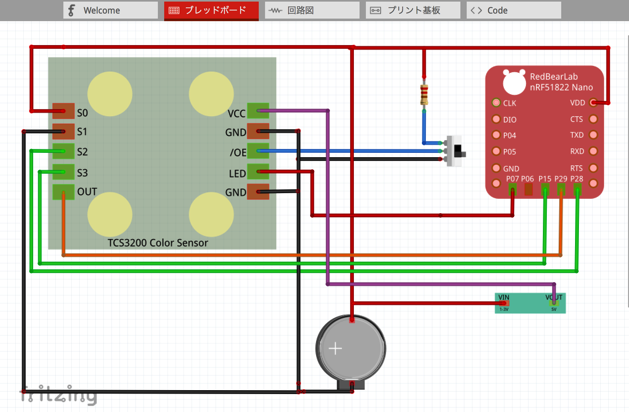Click the S0 pin on color sensor

point(63,111)
